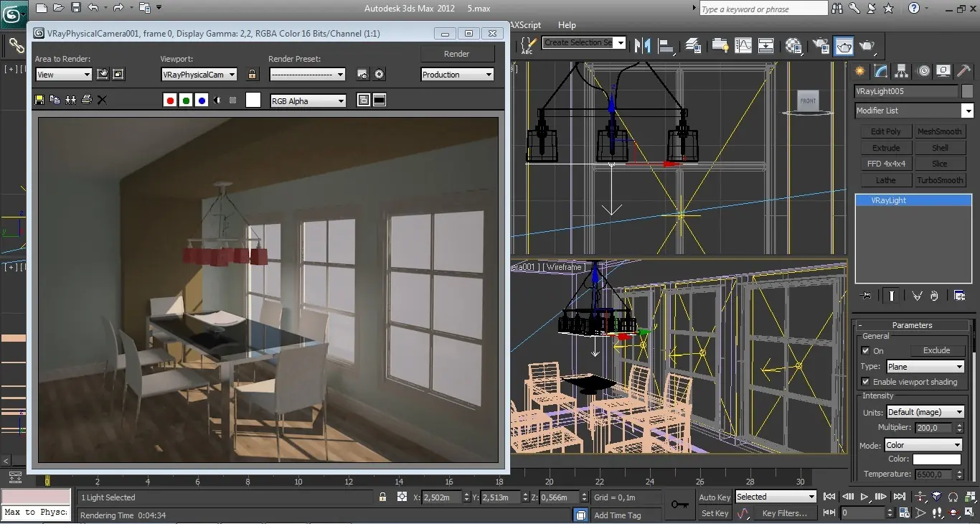Click the Auto Key button

[x=715, y=497]
